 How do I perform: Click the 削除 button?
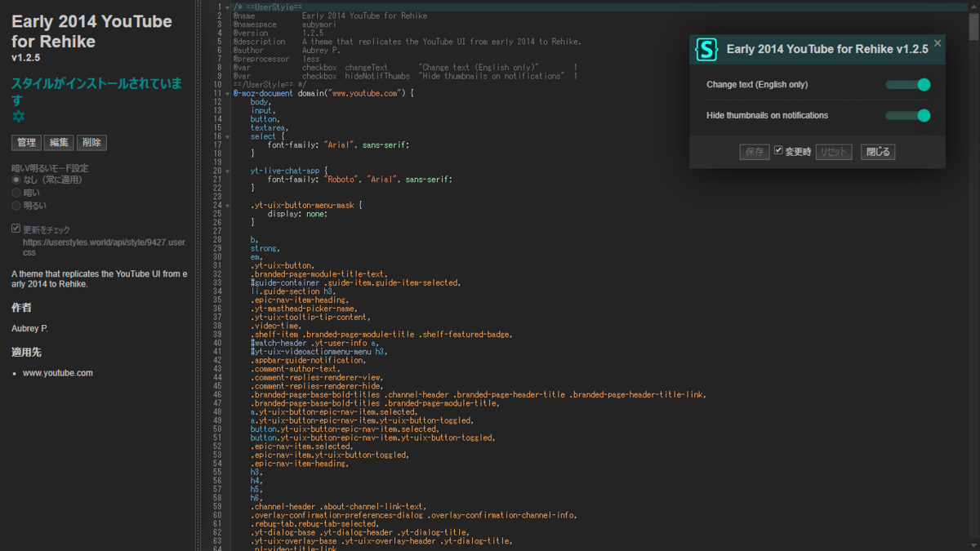(x=91, y=143)
